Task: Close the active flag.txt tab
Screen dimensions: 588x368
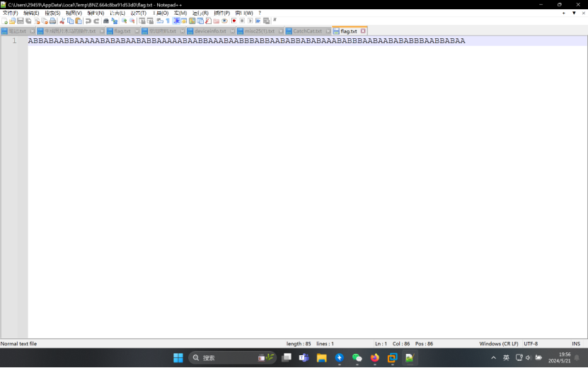Action: tap(364, 31)
